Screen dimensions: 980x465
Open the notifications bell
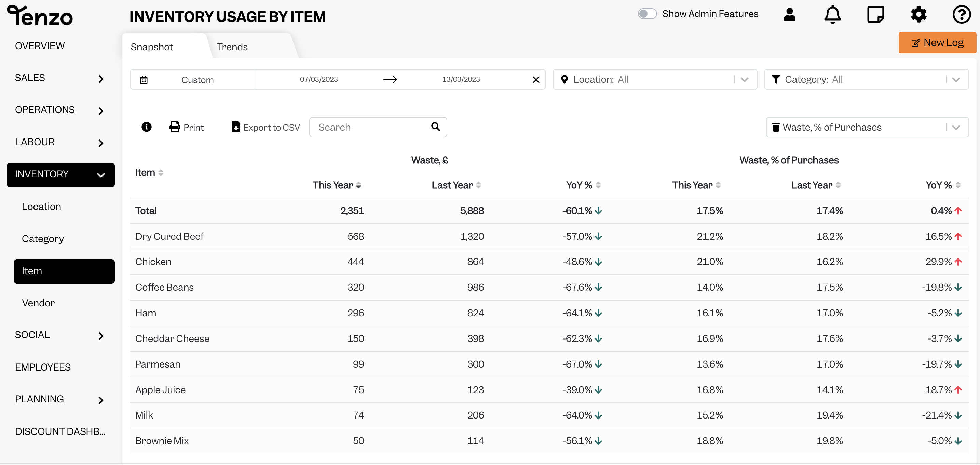pyautogui.click(x=832, y=14)
